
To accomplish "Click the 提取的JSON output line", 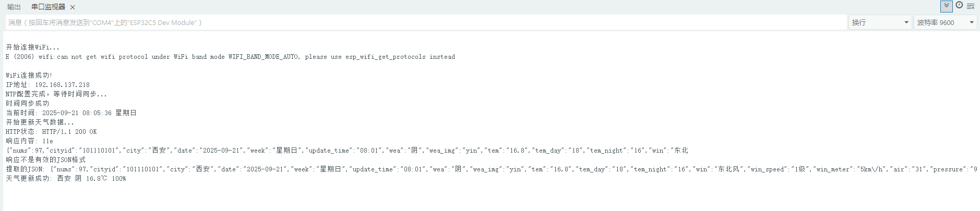I will [491, 169].
